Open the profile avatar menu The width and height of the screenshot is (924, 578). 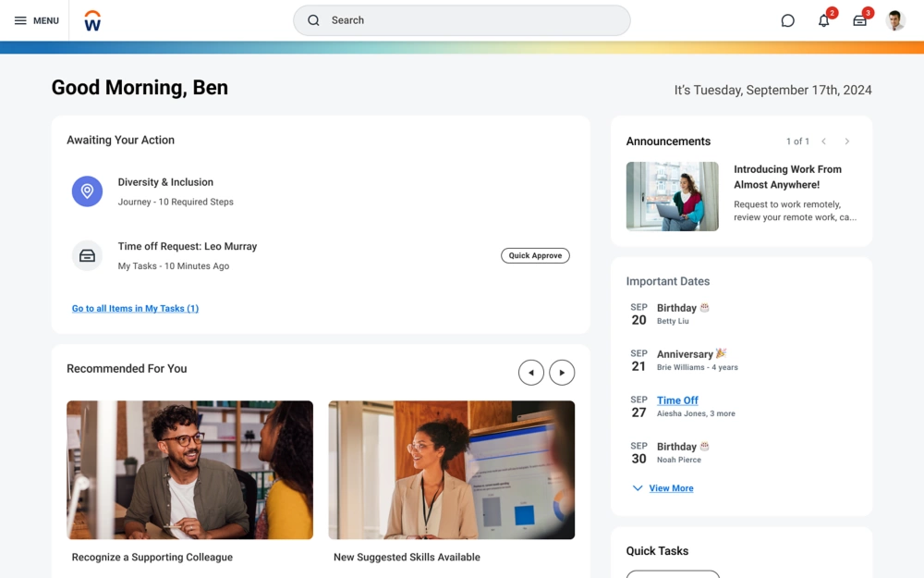point(895,20)
